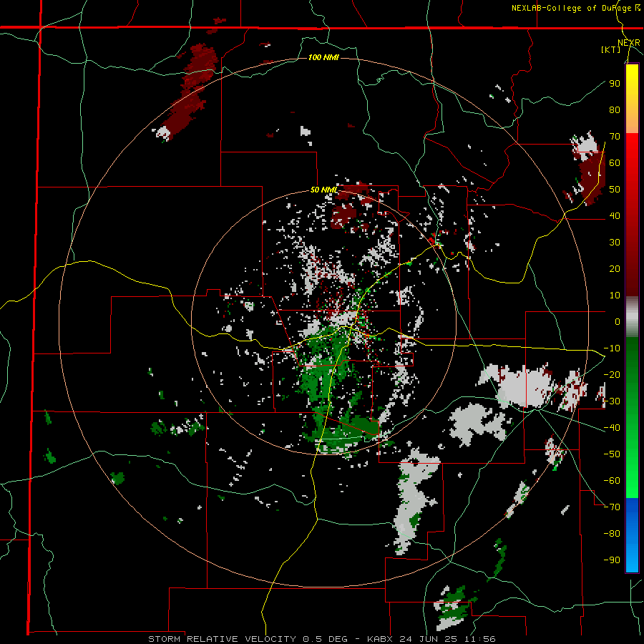Pick the gray zero-velocity segment of the color bar

(x=632, y=317)
